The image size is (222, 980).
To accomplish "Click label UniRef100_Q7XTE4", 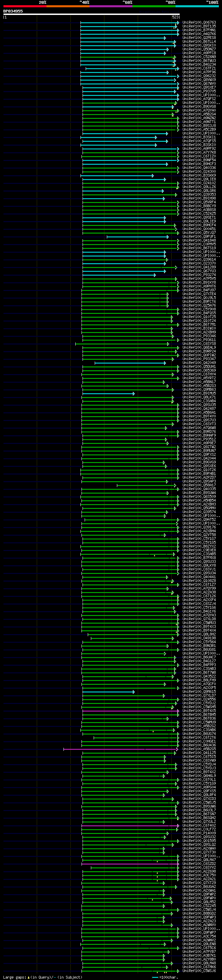I will point(199,294).
